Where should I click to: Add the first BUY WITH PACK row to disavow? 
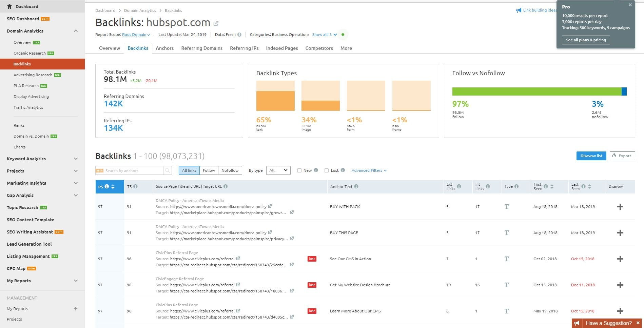point(620,207)
